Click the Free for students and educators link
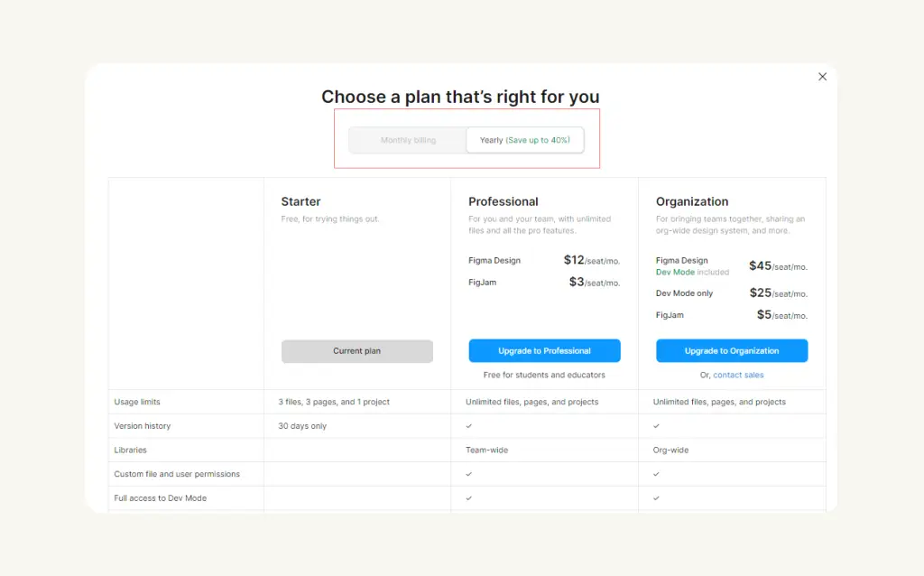 coord(544,374)
